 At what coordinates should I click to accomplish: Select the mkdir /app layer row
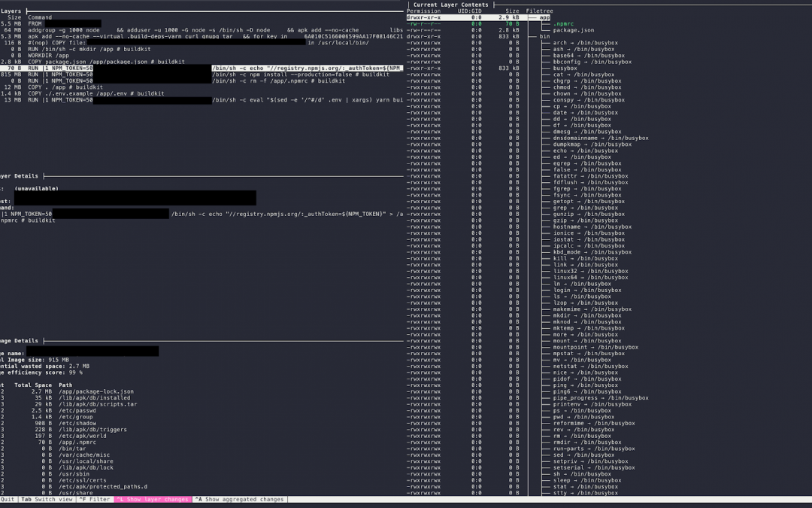click(x=202, y=49)
